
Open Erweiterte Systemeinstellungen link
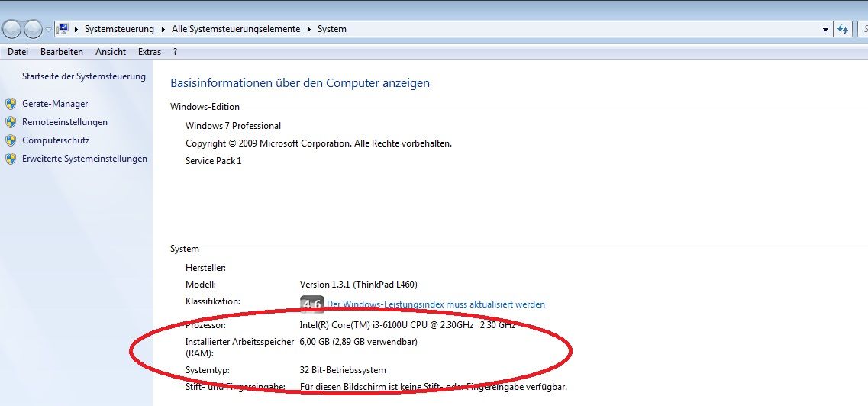pos(85,159)
